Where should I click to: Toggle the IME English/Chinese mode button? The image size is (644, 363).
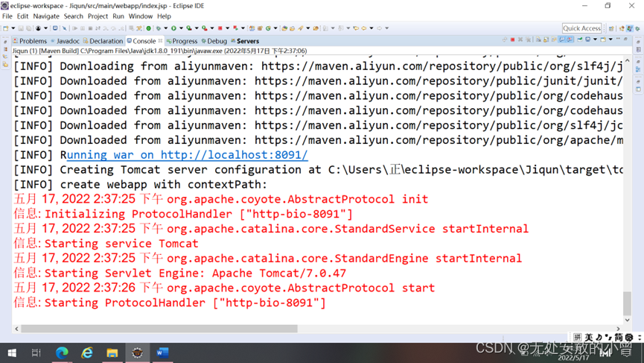(589, 337)
